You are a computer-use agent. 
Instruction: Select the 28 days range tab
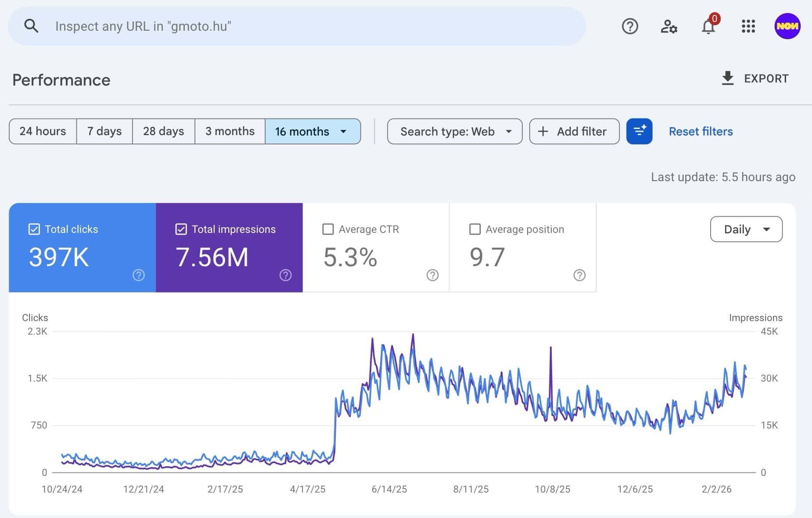164,131
